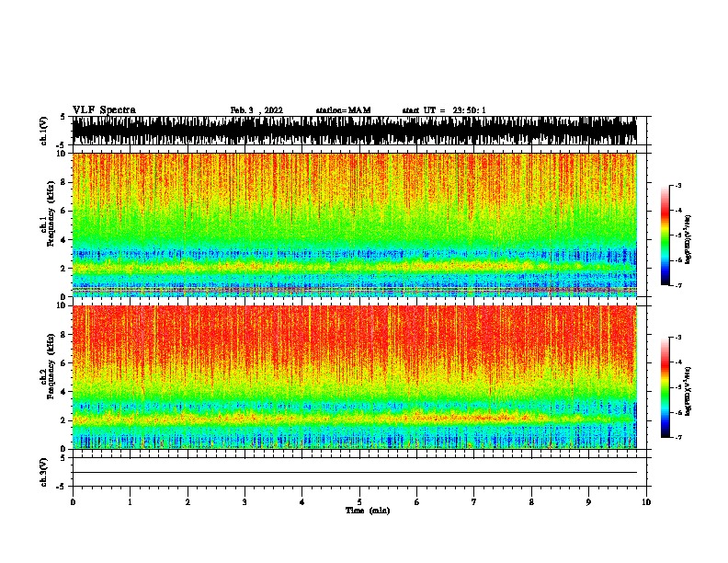Click the ch.2 Frequency (kHz) axis label

(x=48, y=366)
